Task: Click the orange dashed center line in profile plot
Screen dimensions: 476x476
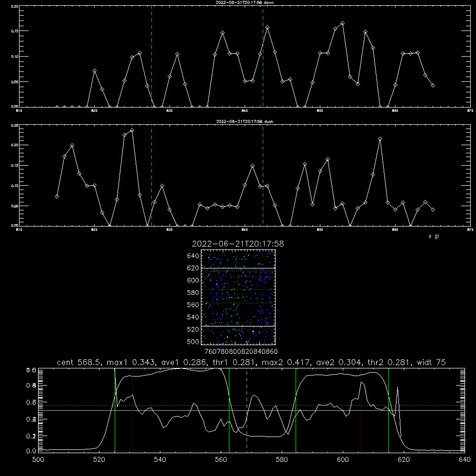Action: (247, 411)
